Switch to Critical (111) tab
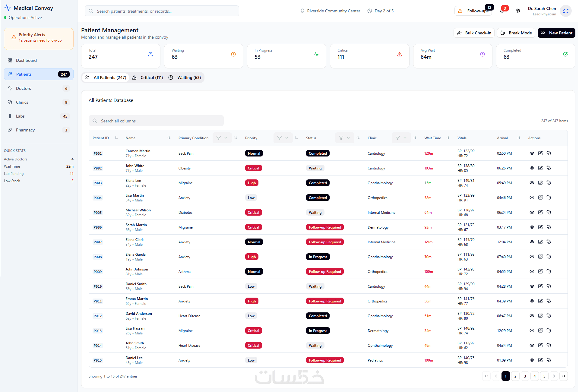 148,77
